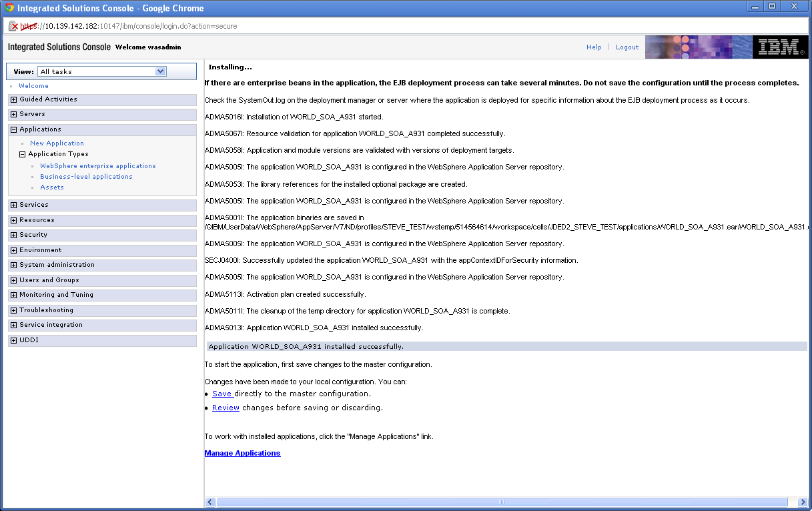Click 'Welcome wasadmin' text in header
The image size is (812, 511).
click(148, 47)
